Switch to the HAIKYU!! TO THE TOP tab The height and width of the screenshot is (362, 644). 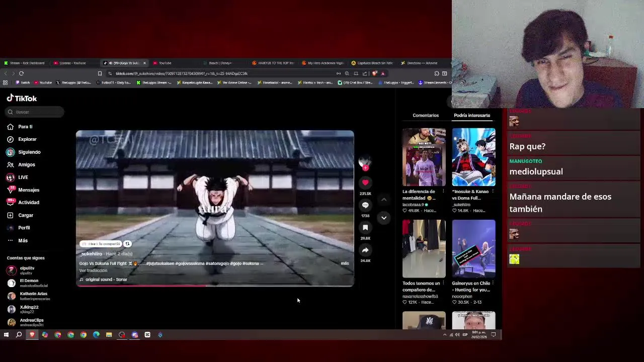tap(274, 63)
